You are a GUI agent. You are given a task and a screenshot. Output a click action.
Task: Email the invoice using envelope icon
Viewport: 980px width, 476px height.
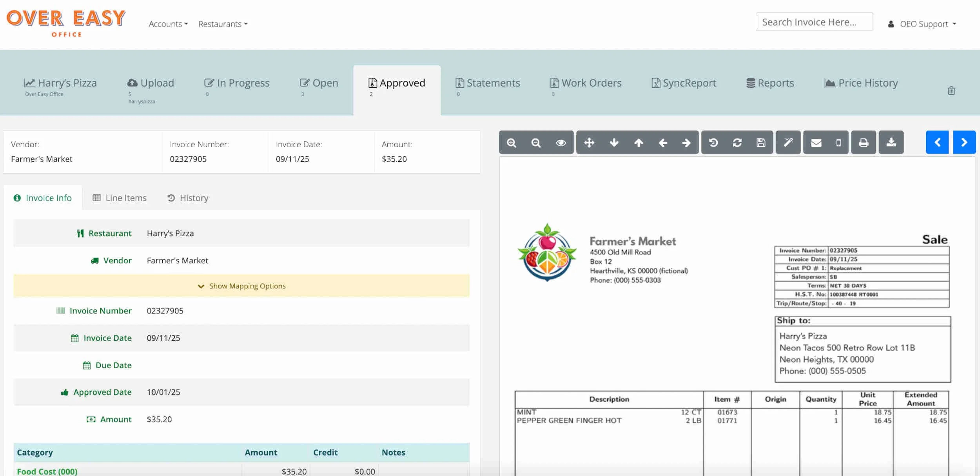816,143
